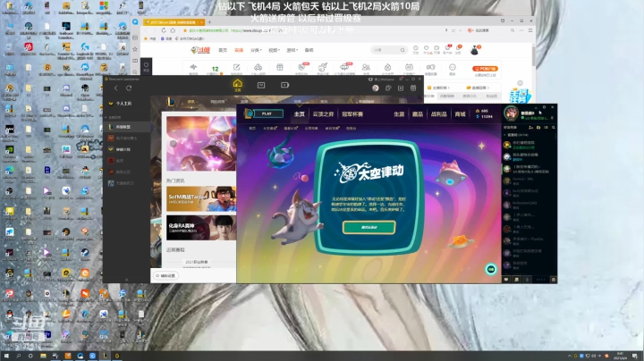This screenshot has height=361, width=644.
Task: Click the add friend icon in friends panel
Action: (531, 128)
